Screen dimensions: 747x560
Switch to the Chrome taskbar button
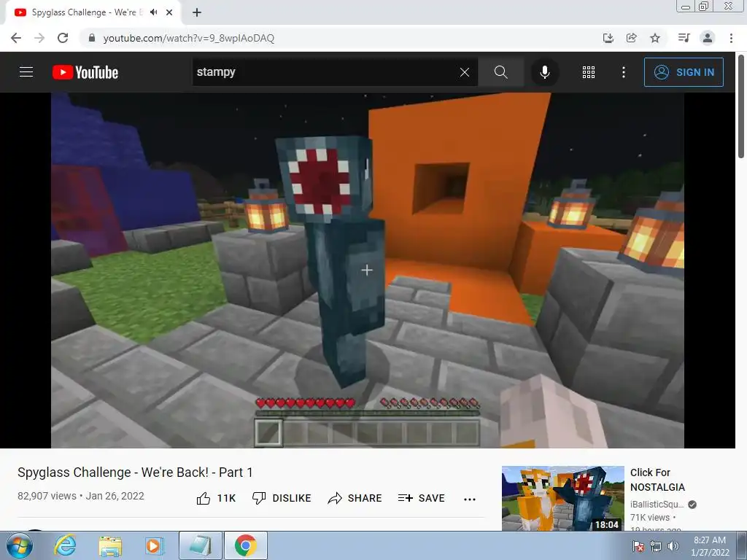tap(246, 545)
